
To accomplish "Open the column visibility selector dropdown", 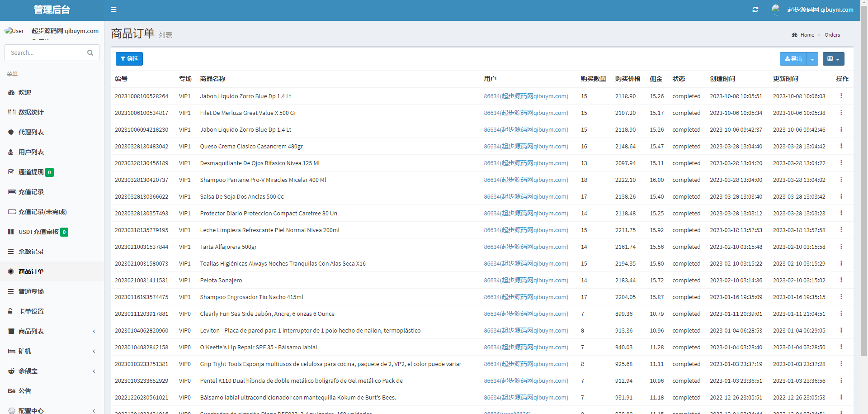I will coord(833,59).
